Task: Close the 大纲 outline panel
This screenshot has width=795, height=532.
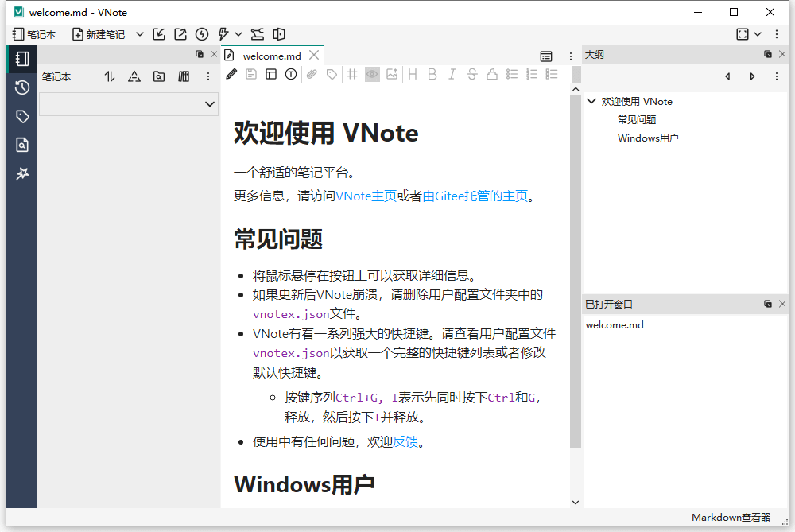Action: point(782,54)
